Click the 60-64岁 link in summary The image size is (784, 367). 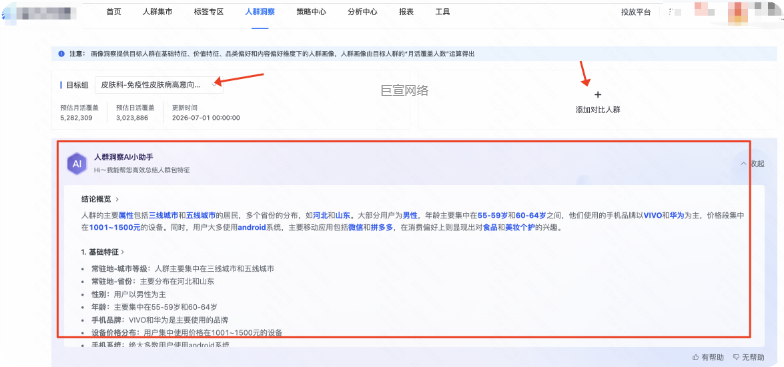tap(531, 216)
